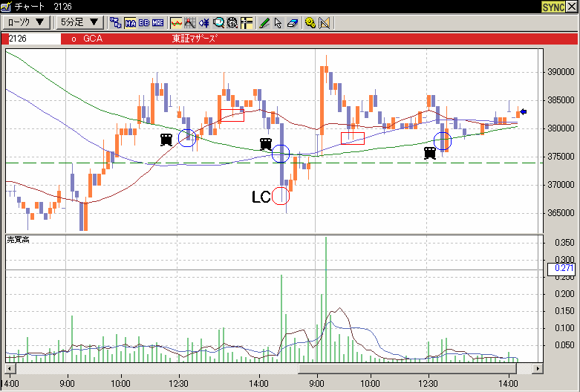Close the chart window
The height and width of the screenshot is (392, 580).
572,7
